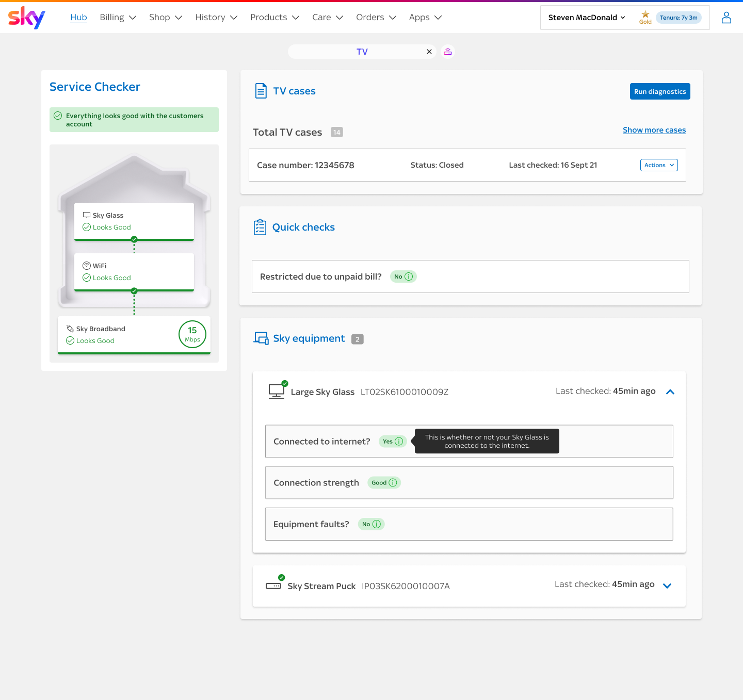The height and width of the screenshot is (700, 743).
Task: Click serial IP03SK6200010007A
Action: coord(406,586)
